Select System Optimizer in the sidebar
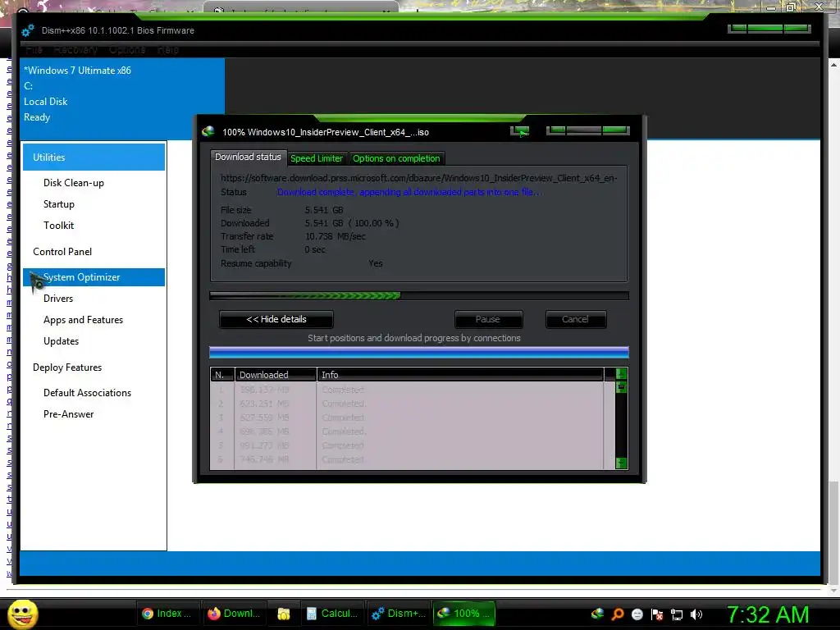Image resolution: width=840 pixels, height=630 pixels. 94,277
